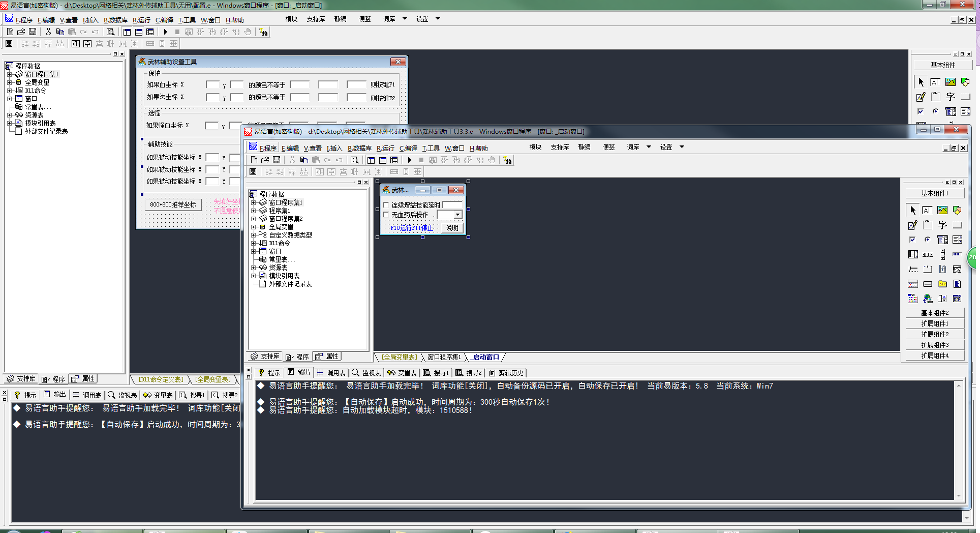Open T.工具 menu in front window
980x533 pixels.
point(431,148)
